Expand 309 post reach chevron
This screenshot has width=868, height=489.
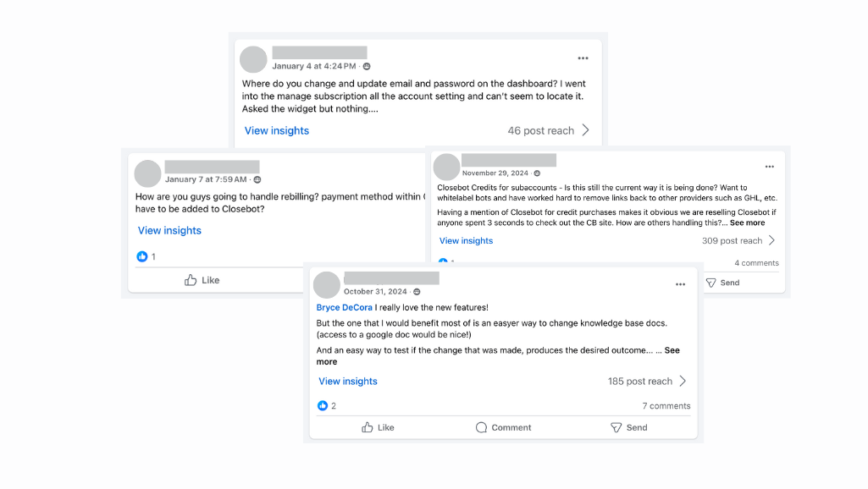771,240
